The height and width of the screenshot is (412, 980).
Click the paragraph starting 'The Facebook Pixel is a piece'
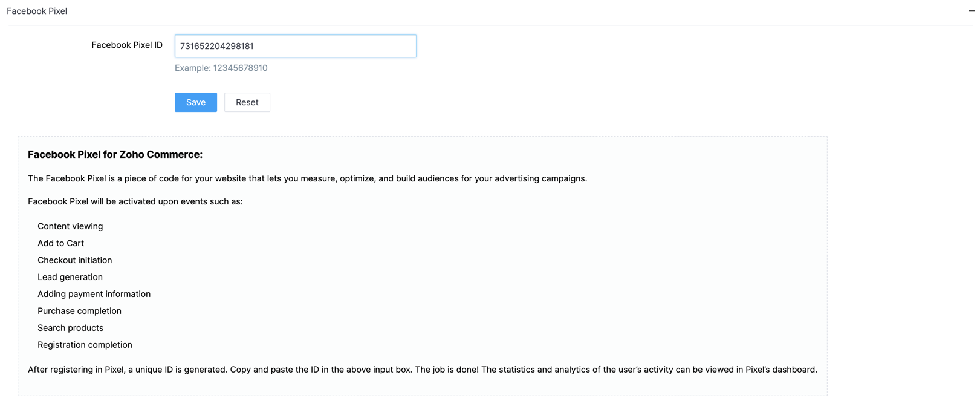click(x=308, y=178)
